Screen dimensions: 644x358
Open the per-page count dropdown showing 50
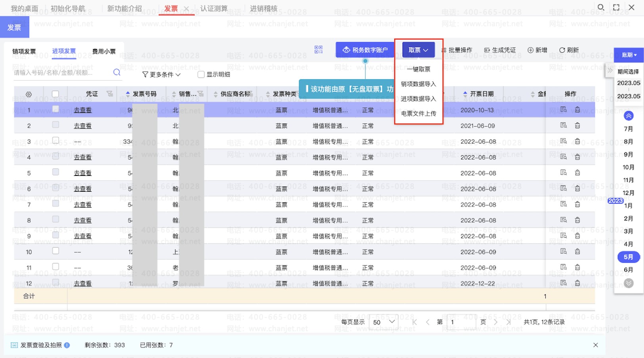[383, 322]
